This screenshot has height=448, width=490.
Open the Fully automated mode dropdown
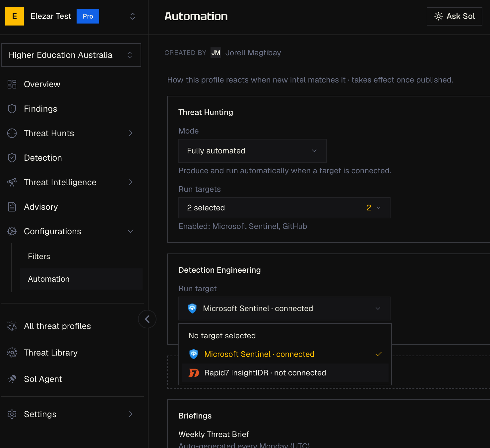coord(253,151)
